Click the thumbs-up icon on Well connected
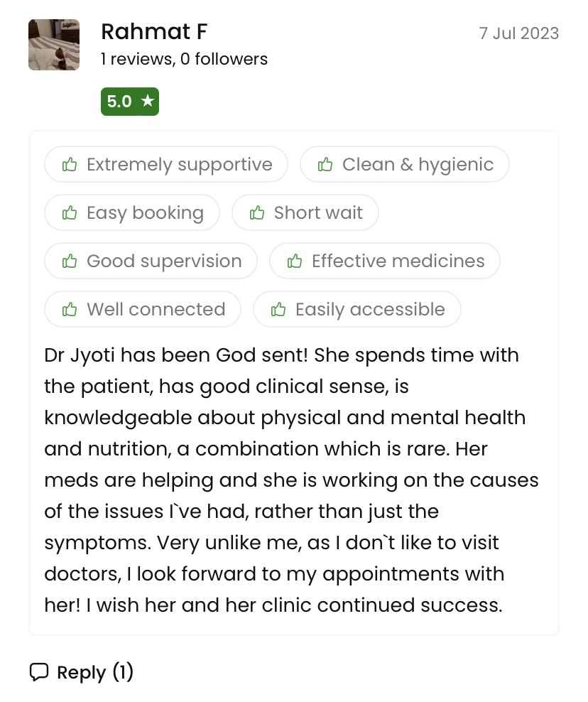The image size is (588, 702). (x=70, y=310)
